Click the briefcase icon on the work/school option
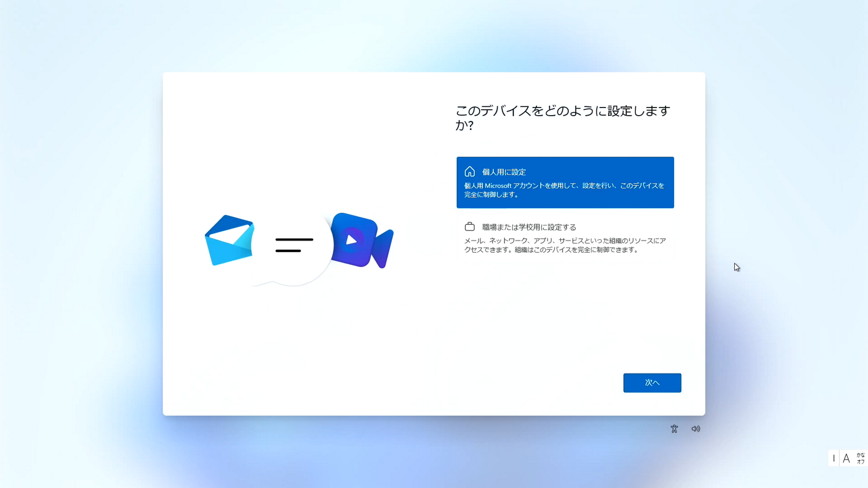 (469, 226)
